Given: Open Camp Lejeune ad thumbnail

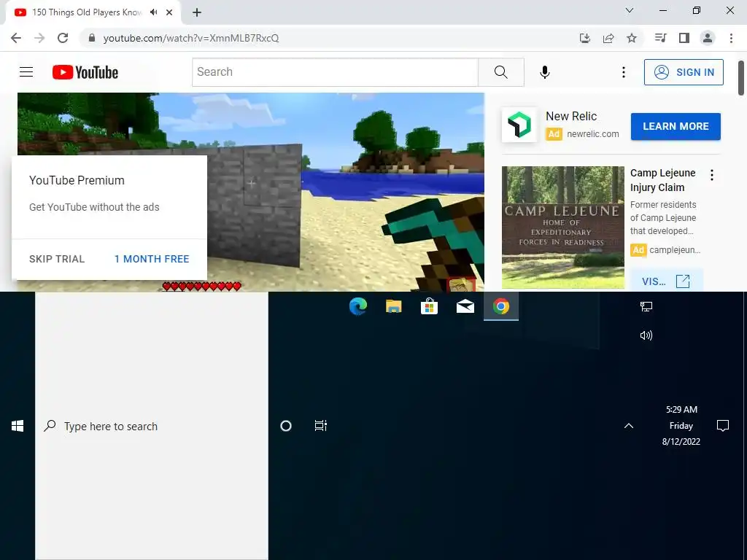Looking at the screenshot, I should tap(562, 227).
